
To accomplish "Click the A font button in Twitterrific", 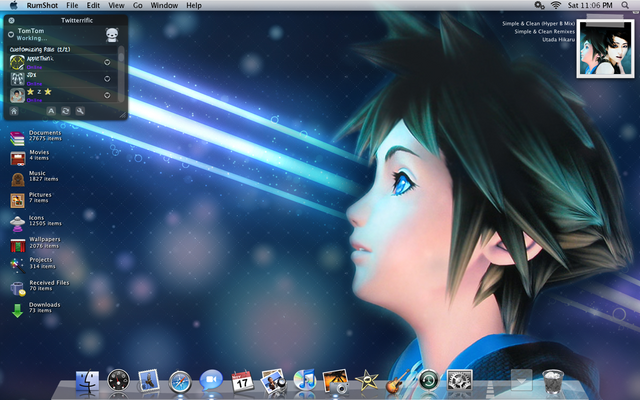I will tap(51, 111).
